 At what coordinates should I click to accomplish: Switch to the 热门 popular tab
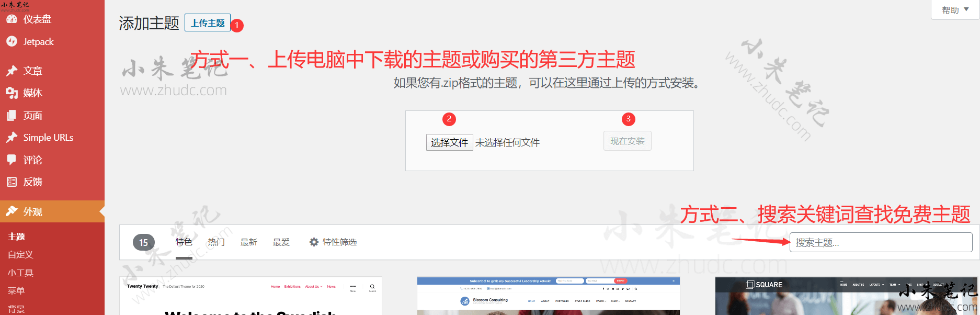[x=216, y=242]
